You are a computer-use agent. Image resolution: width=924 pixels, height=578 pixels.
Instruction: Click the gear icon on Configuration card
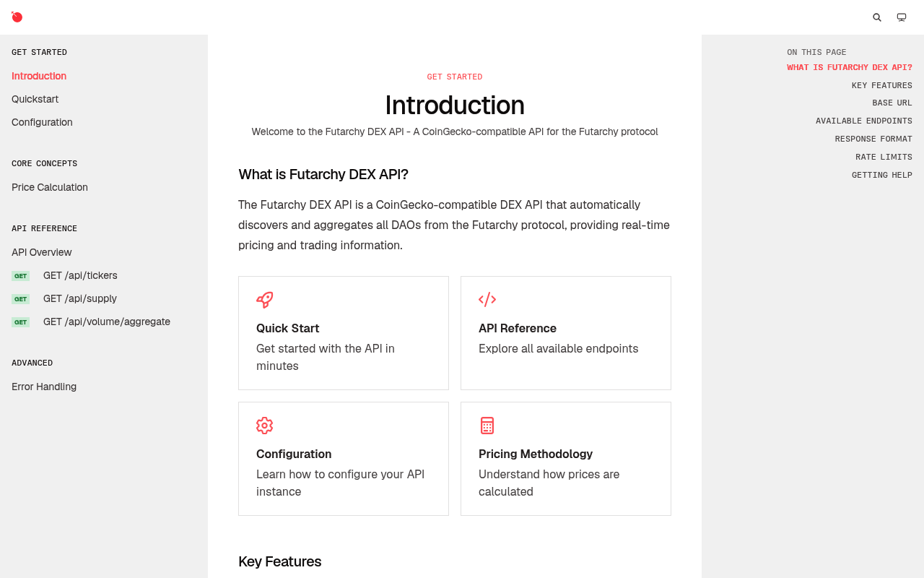265,426
